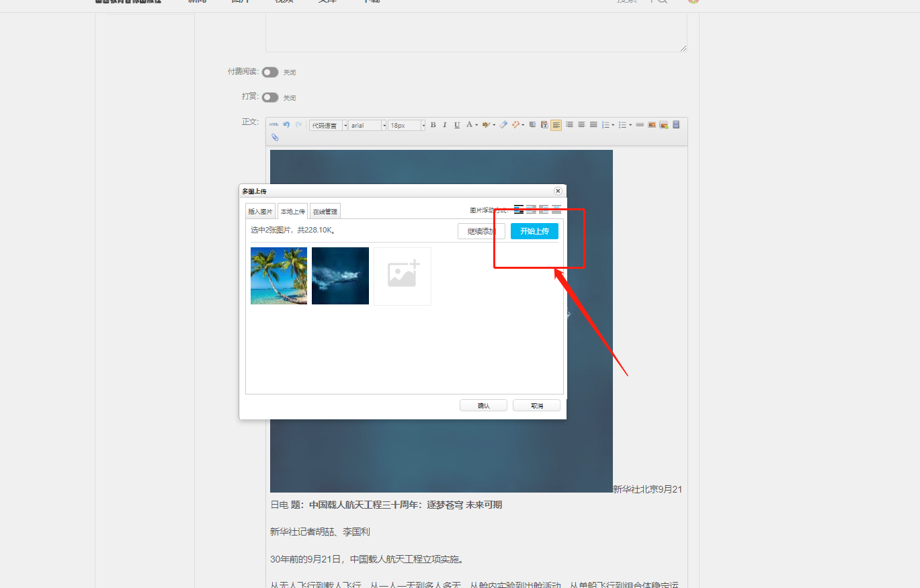Screen dimensions: 920x588
Task: Set font color with the A icon
Action: (x=470, y=125)
